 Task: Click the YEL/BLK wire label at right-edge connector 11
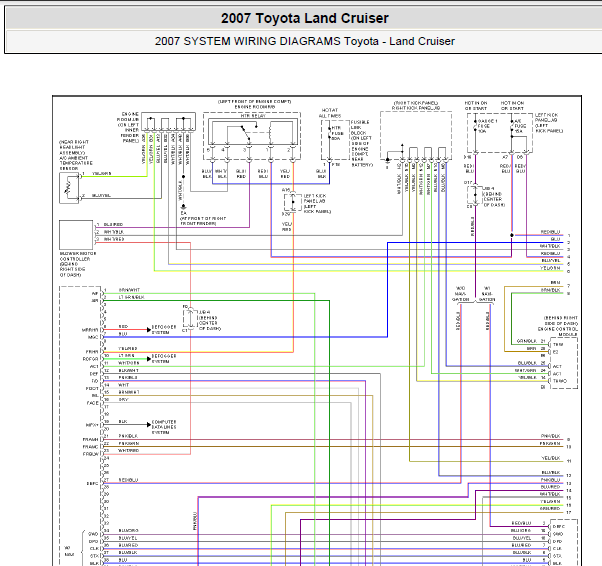pyautogui.click(x=551, y=458)
